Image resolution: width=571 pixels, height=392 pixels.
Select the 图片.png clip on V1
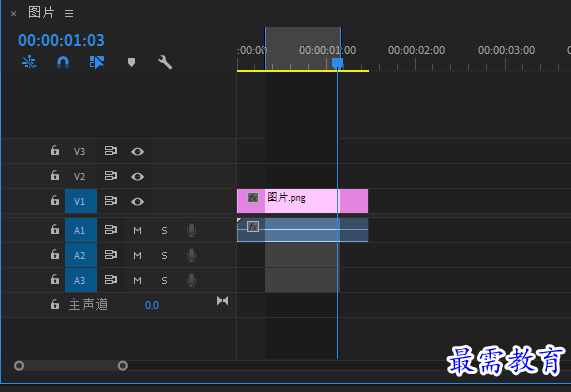pyautogui.click(x=302, y=201)
